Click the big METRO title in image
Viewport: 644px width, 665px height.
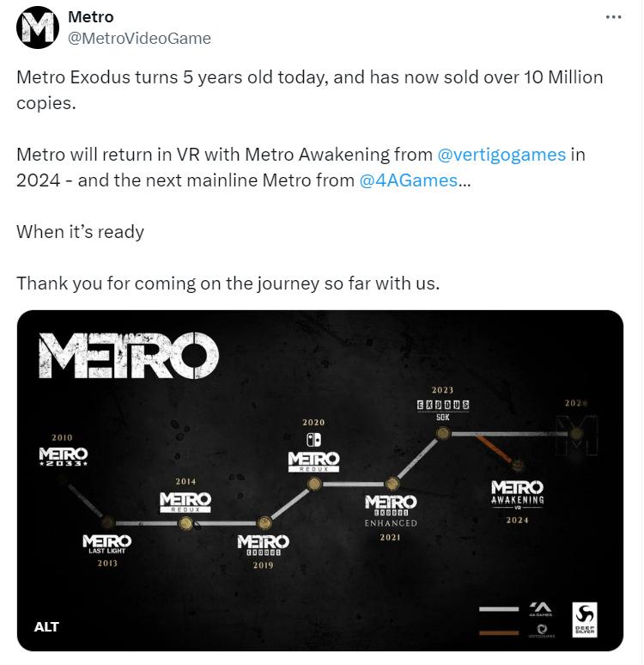pos(129,355)
